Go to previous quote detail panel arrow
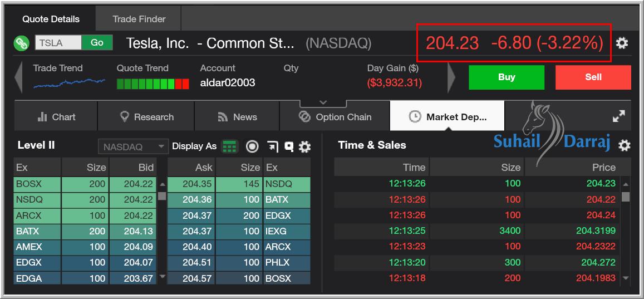644x299 pixels. click(x=18, y=77)
